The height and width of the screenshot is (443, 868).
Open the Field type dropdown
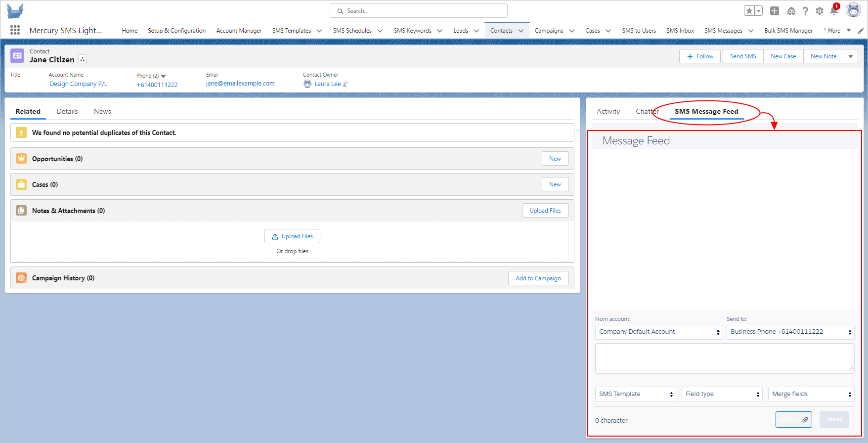tap(722, 394)
